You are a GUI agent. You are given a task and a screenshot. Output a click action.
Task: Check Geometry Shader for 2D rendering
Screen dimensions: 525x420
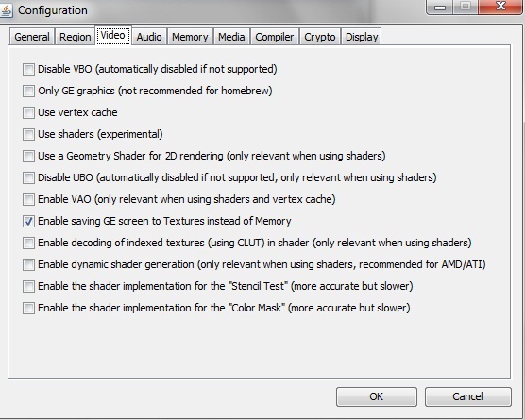(28, 156)
